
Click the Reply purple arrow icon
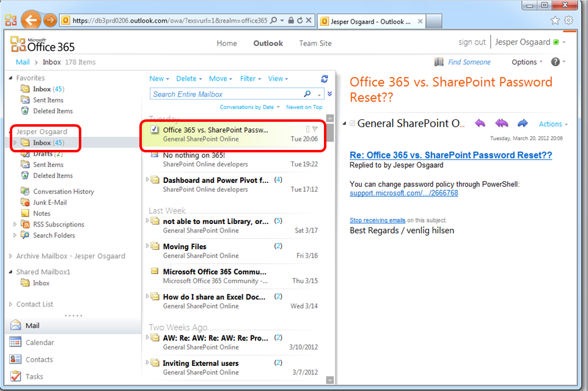click(x=480, y=123)
